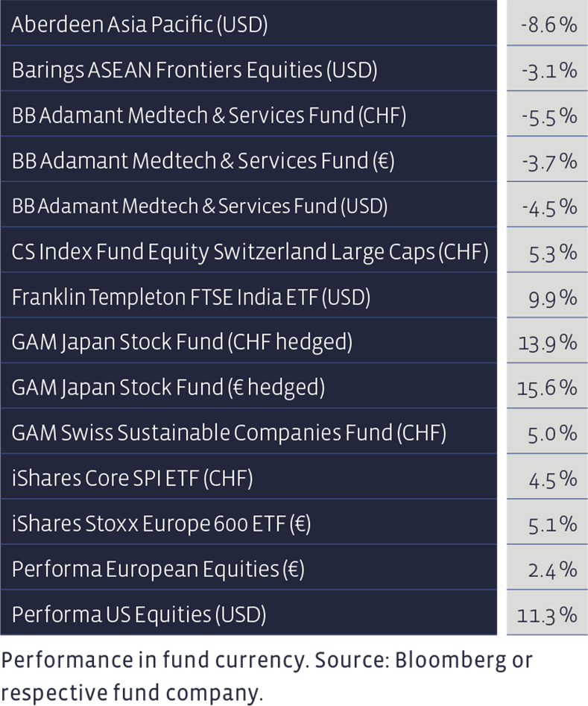Click the 11.3% performance value
Viewport: 588px width, 706px height.
[x=548, y=615]
